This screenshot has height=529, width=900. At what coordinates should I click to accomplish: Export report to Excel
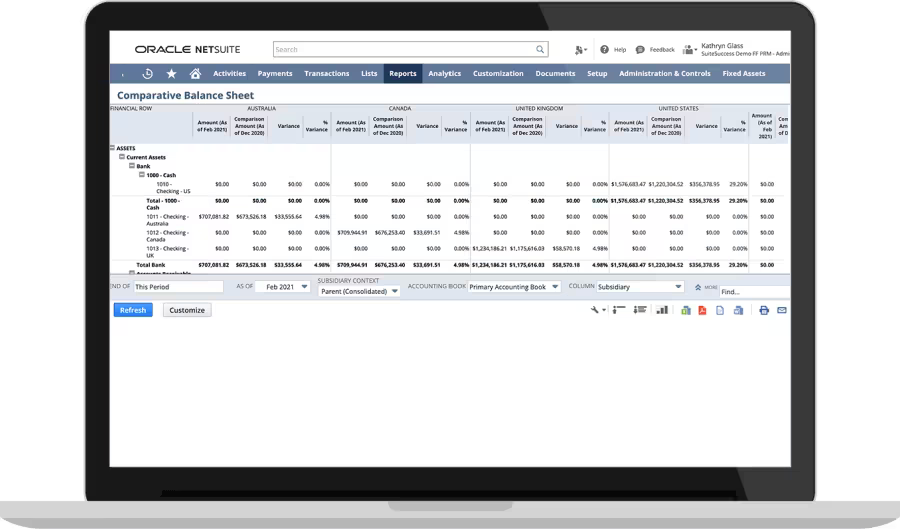click(686, 311)
